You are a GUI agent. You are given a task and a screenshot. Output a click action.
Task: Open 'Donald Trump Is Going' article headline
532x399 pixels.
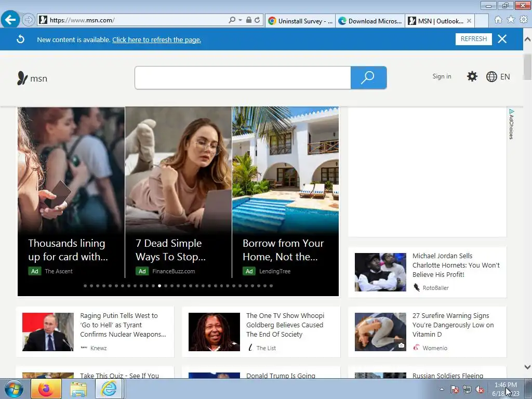[281, 375]
